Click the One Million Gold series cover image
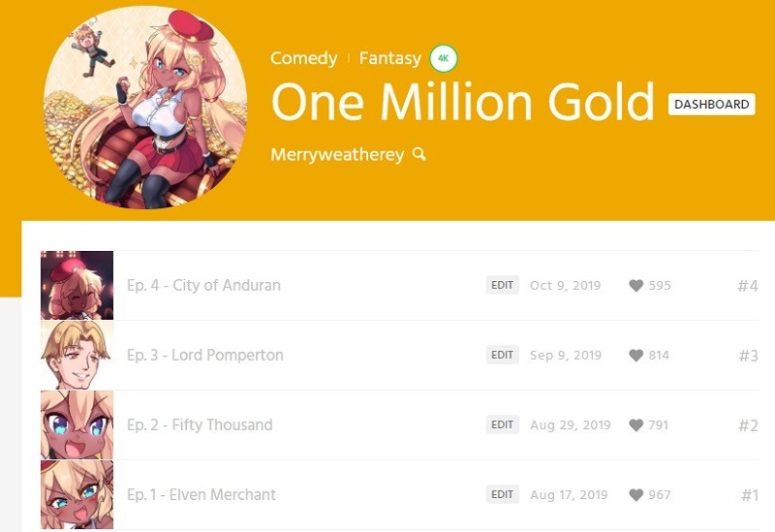The width and height of the screenshot is (775, 532). click(x=145, y=108)
